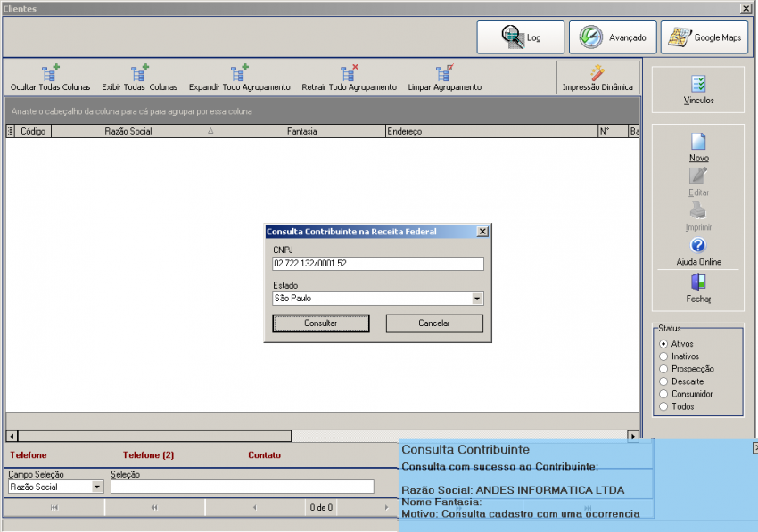Screen dimensions: 758x532
Task: Click the Imprimir printer icon
Action: (x=698, y=210)
